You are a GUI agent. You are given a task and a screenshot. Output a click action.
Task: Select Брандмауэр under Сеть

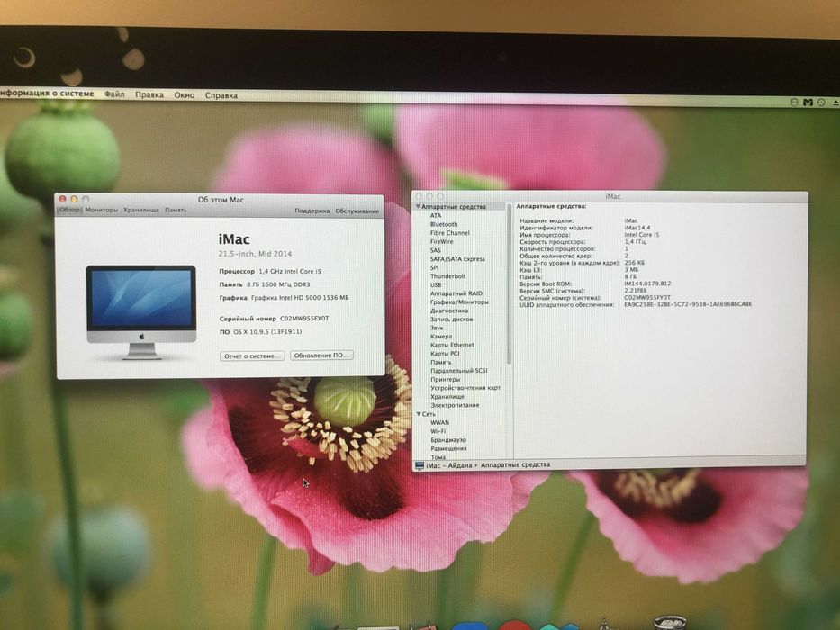(x=448, y=440)
